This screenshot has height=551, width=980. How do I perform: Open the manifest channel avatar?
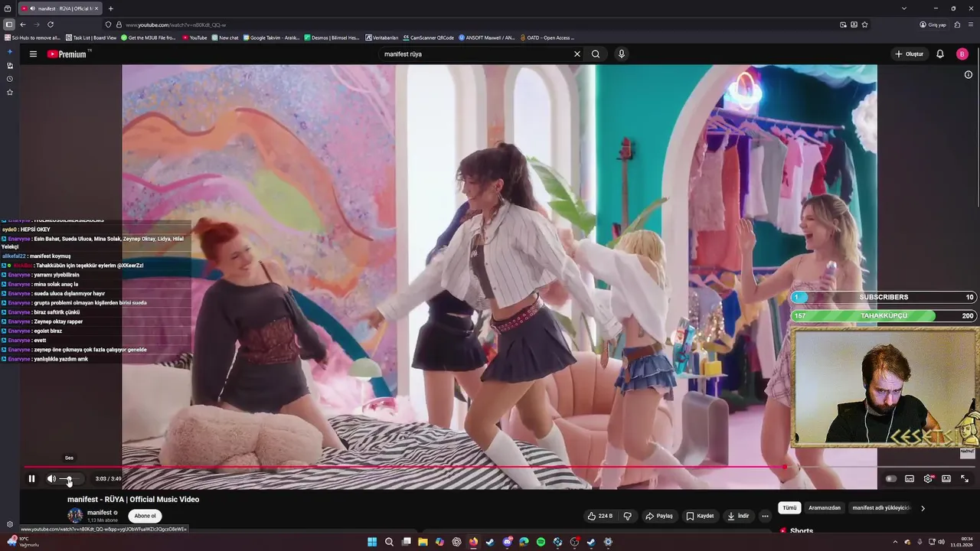(x=75, y=515)
